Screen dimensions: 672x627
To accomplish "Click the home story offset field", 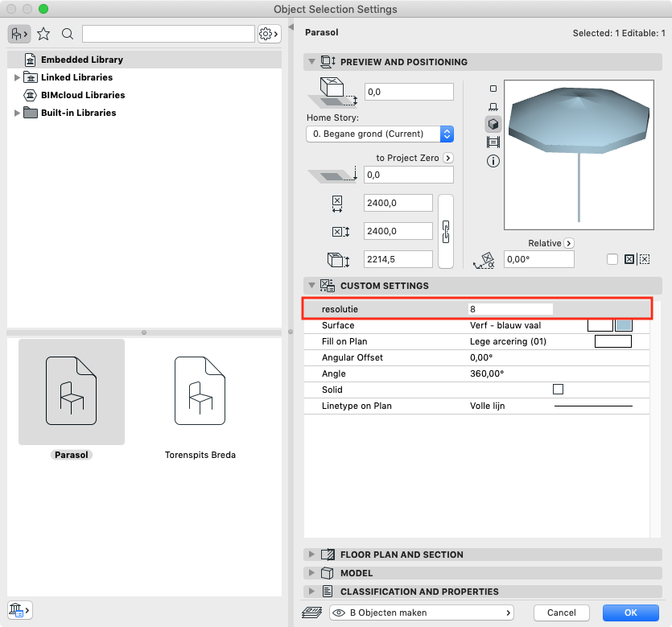I will pos(409,92).
